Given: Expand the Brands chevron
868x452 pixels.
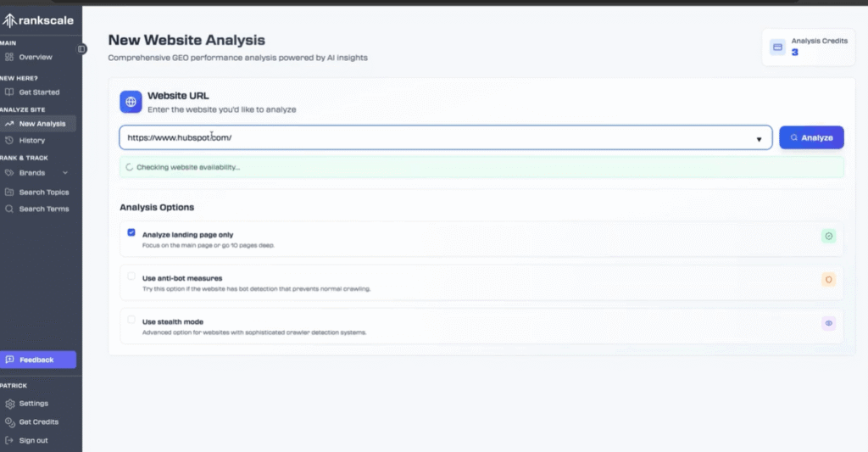Looking at the screenshot, I should (x=65, y=173).
